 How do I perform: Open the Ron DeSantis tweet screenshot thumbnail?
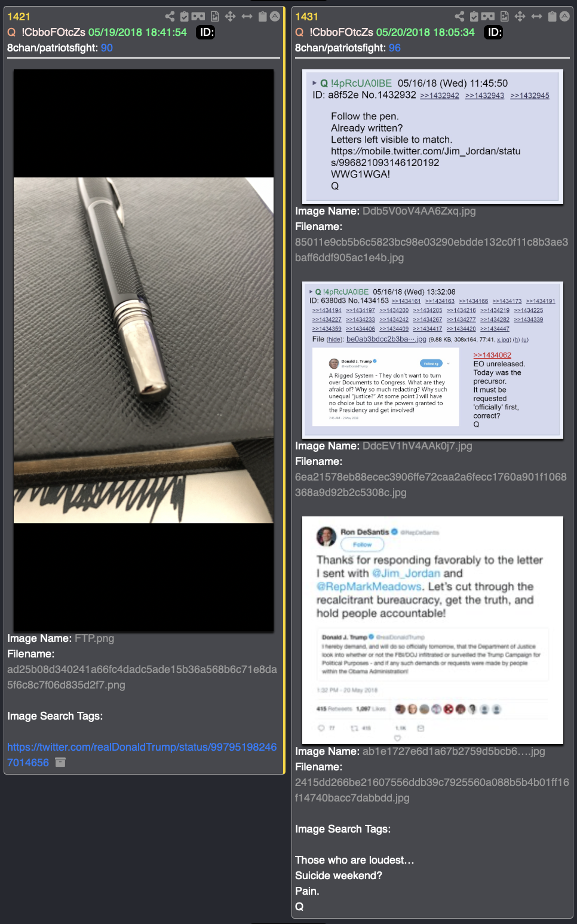[432, 630]
